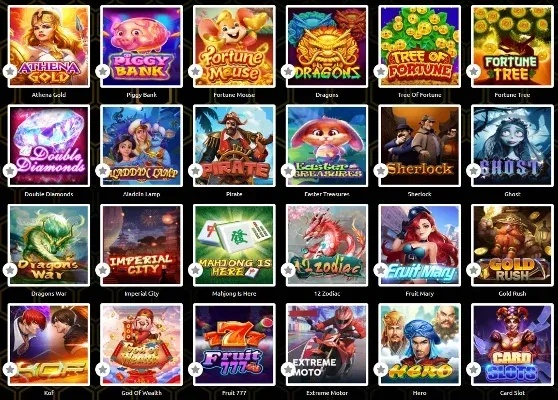Open the Fruit Mary game tile
558x400 pixels.
click(420, 245)
